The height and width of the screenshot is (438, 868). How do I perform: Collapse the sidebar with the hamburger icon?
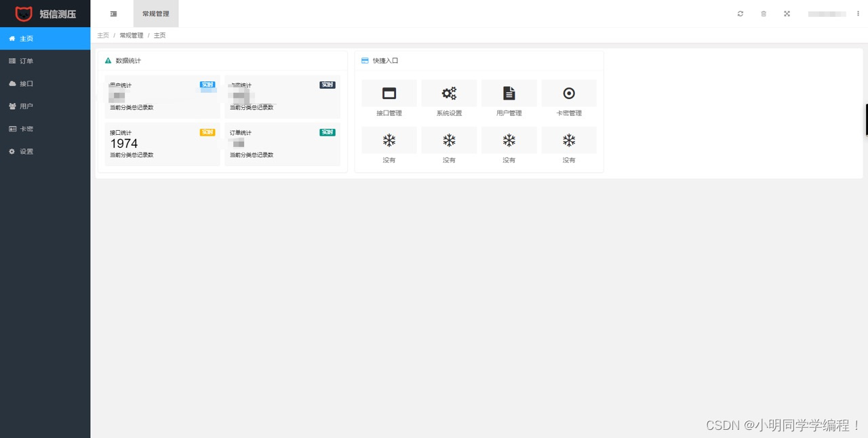click(113, 14)
